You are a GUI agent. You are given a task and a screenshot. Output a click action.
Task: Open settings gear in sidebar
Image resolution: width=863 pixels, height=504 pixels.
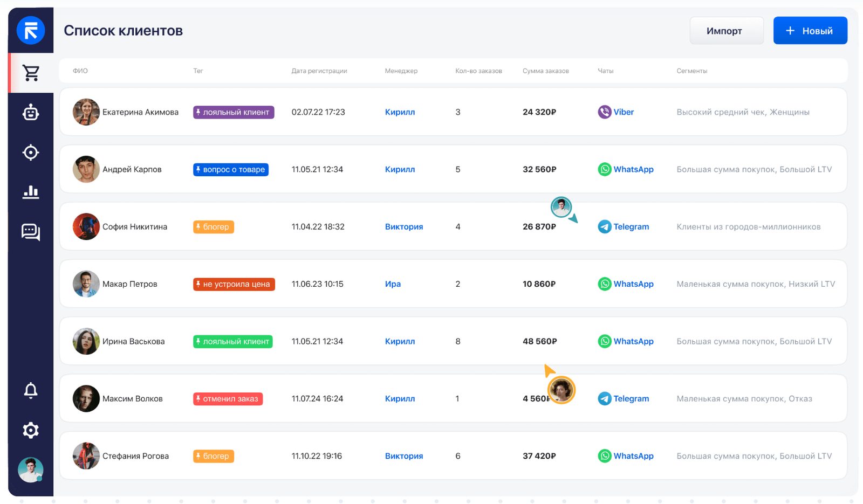31,430
